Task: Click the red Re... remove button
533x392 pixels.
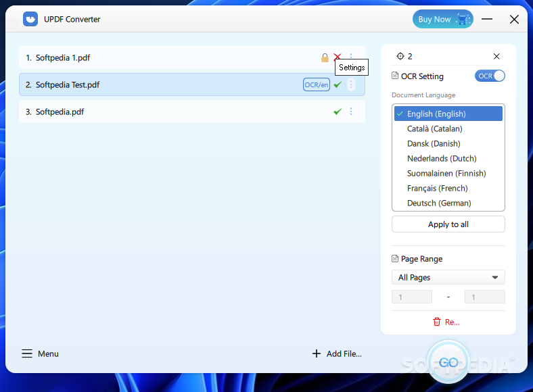Action: point(446,322)
